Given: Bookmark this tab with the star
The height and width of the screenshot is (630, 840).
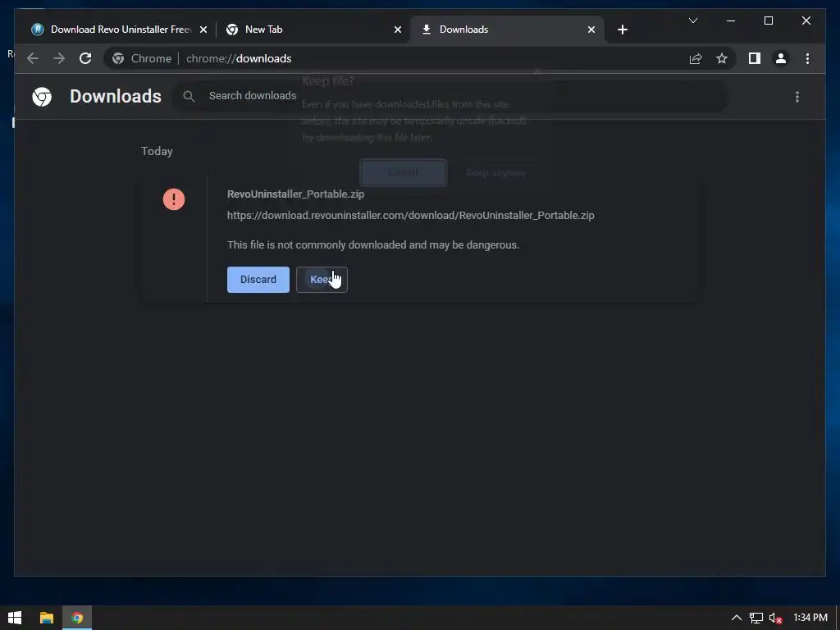Looking at the screenshot, I should click(x=722, y=58).
